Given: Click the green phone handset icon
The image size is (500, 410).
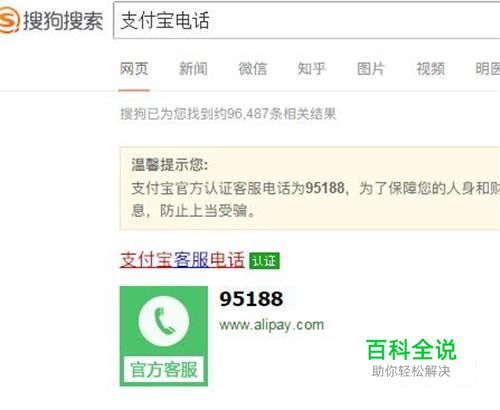Looking at the screenshot, I should point(164,321).
